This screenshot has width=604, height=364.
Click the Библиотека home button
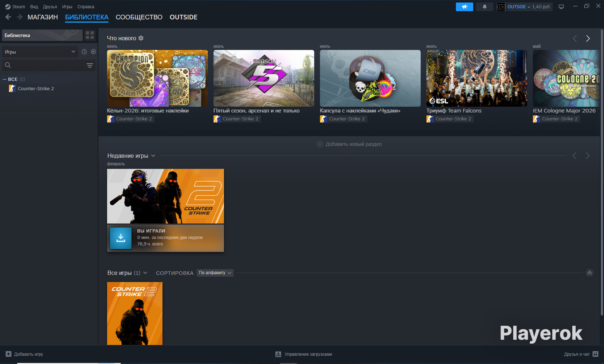click(42, 35)
